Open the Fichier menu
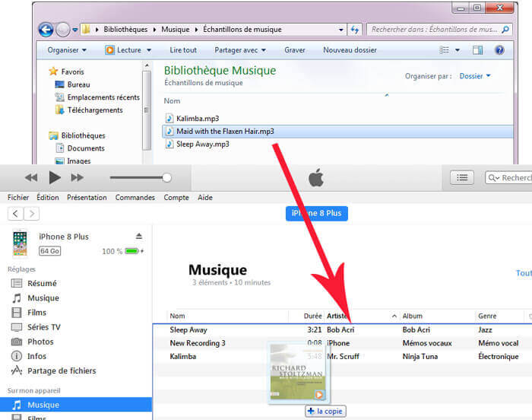 point(18,197)
